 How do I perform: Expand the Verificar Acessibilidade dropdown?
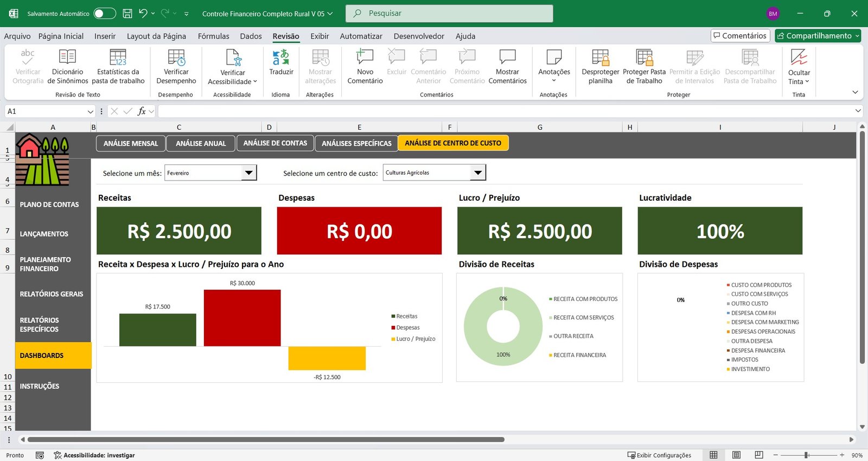click(255, 82)
